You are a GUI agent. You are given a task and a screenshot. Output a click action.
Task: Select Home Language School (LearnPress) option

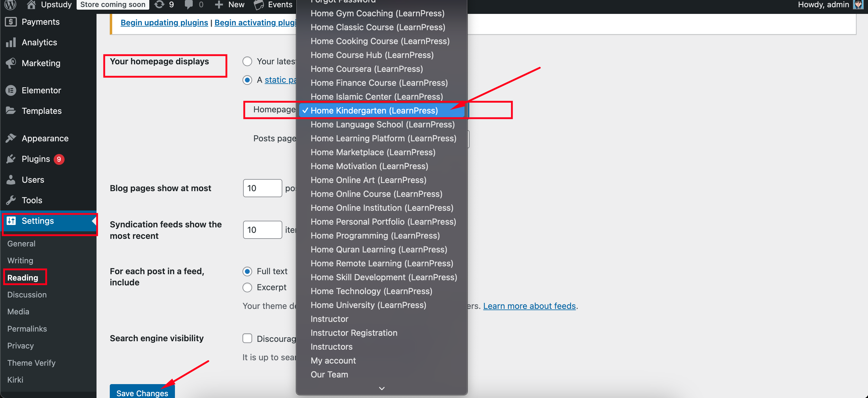[382, 124]
